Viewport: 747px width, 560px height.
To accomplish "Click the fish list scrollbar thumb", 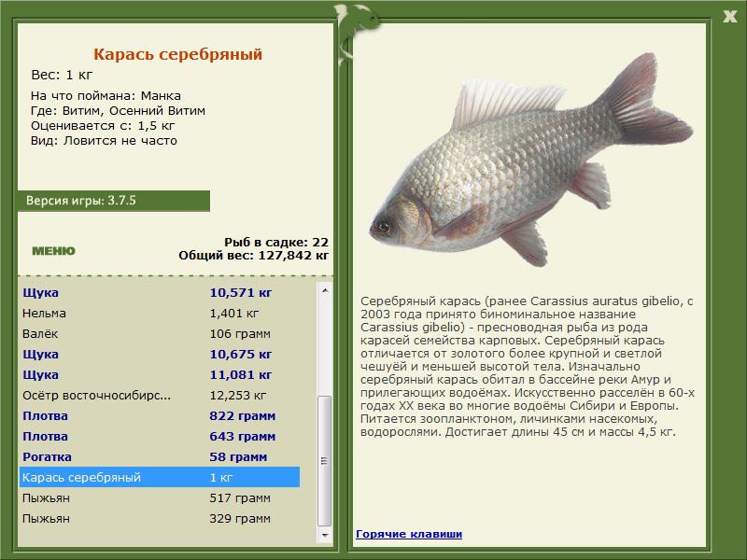I will (325, 460).
